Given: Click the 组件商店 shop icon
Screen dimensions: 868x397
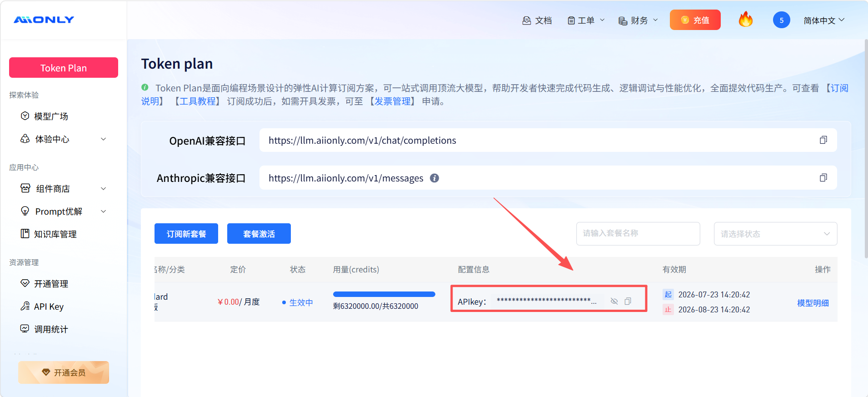Looking at the screenshot, I should (x=25, y=188).
